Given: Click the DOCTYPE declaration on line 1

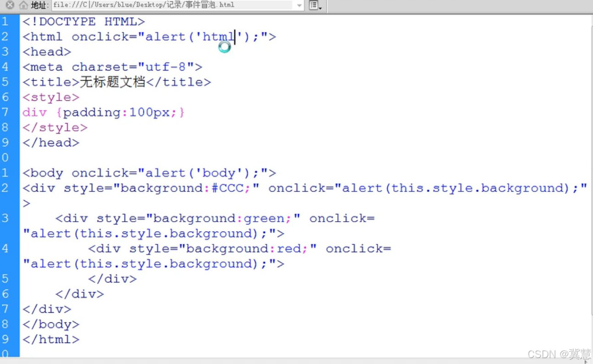Looking at the screenshot, I should pos(82,21).
